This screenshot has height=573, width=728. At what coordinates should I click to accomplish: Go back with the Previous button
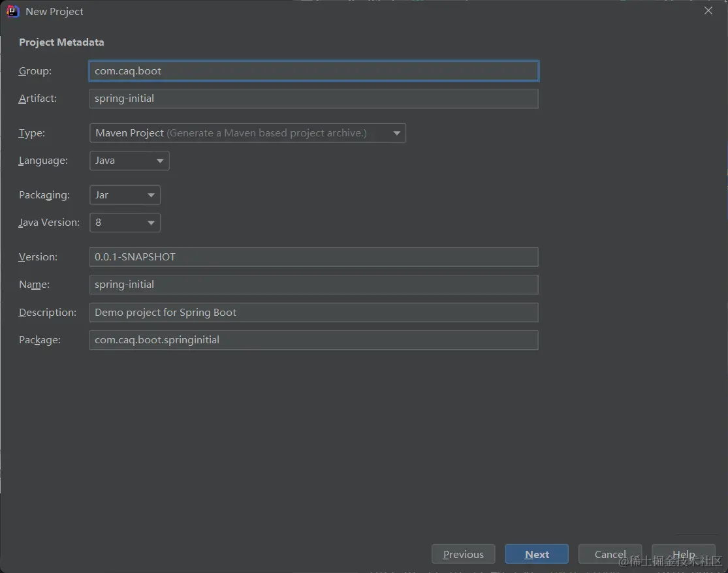coord(464,554)
